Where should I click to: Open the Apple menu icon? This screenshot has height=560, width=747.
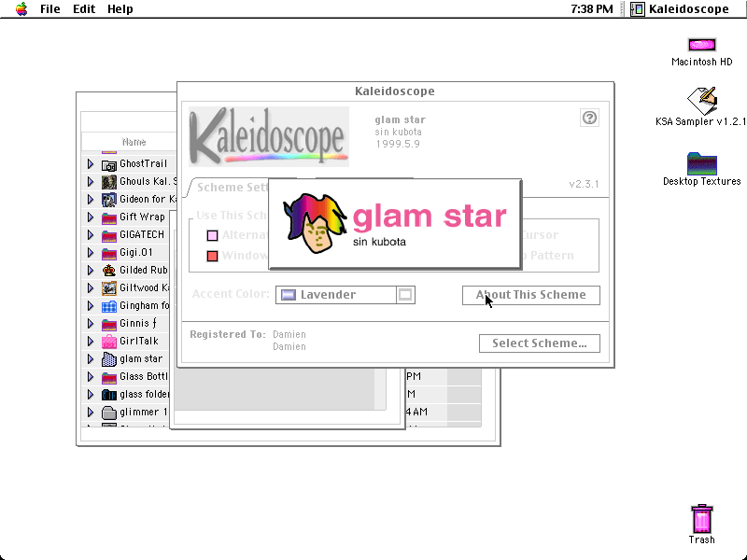[21, 9]
